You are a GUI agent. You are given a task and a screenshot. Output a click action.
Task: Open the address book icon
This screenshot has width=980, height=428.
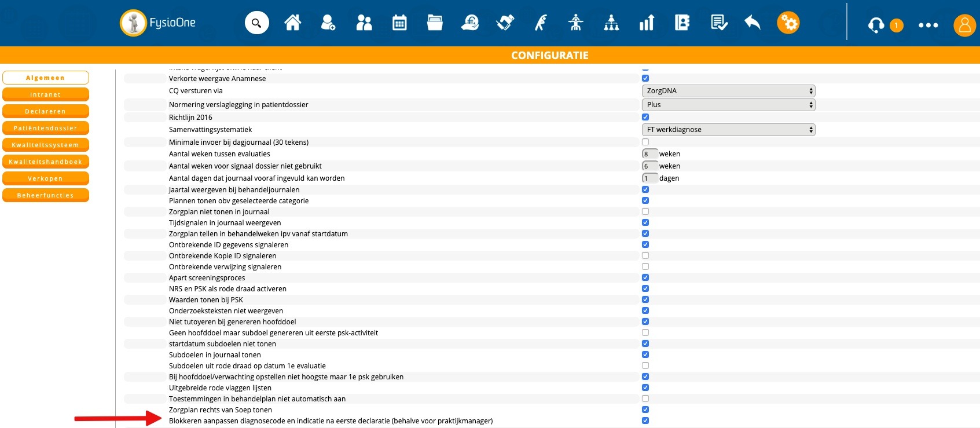click(x=682, y=23)
